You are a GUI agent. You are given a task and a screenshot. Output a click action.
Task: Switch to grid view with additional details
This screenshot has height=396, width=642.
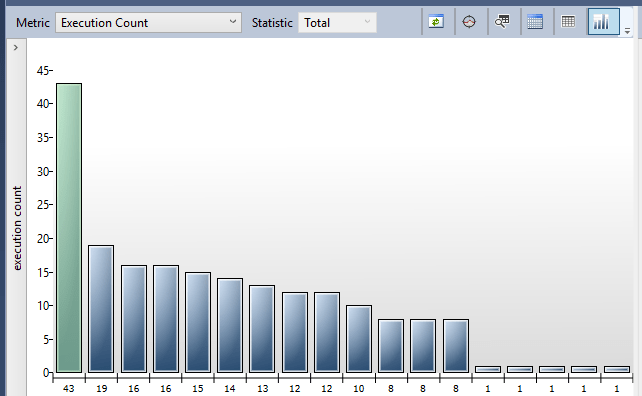click(535, 21)
